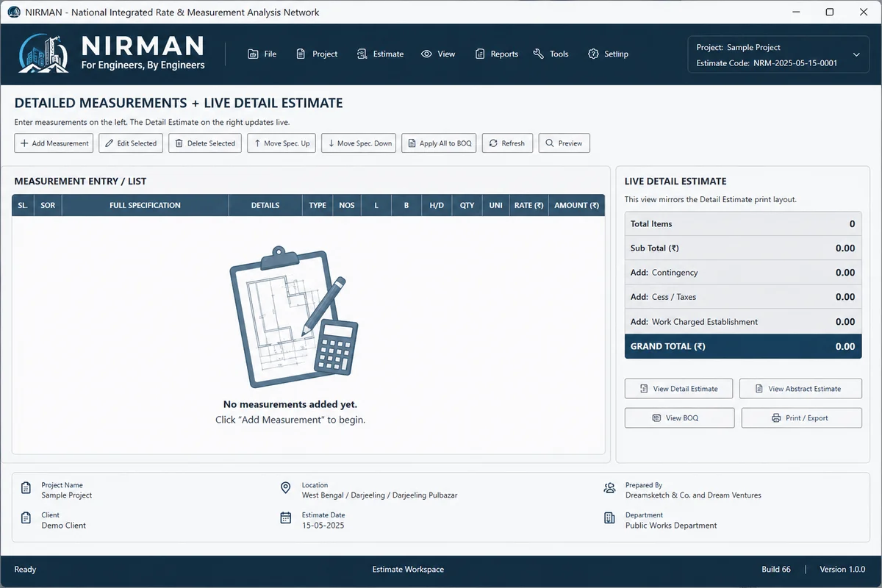Open View Detail Estimate
The width and height of the screenshot is (882, 588).
[x=679, y=388]
